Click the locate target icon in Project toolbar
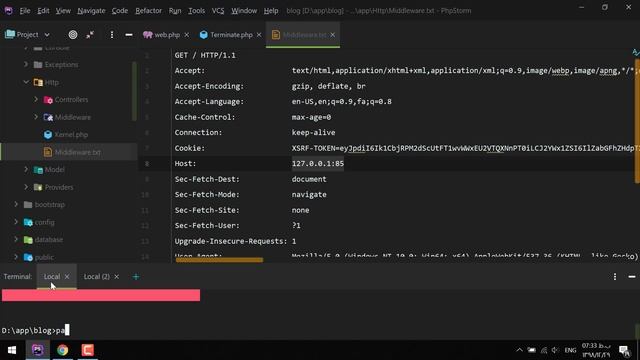The width and height of the screenshot is (640, 360). [x=73, y=35]
